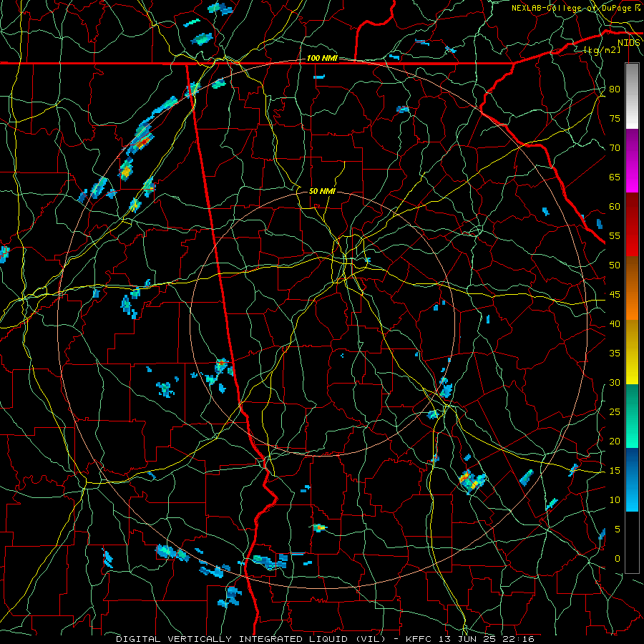644x644 pixels.
Task: Select the black bottom segment of the color scale
Action: pyautogui.click(x=632, y=542)
